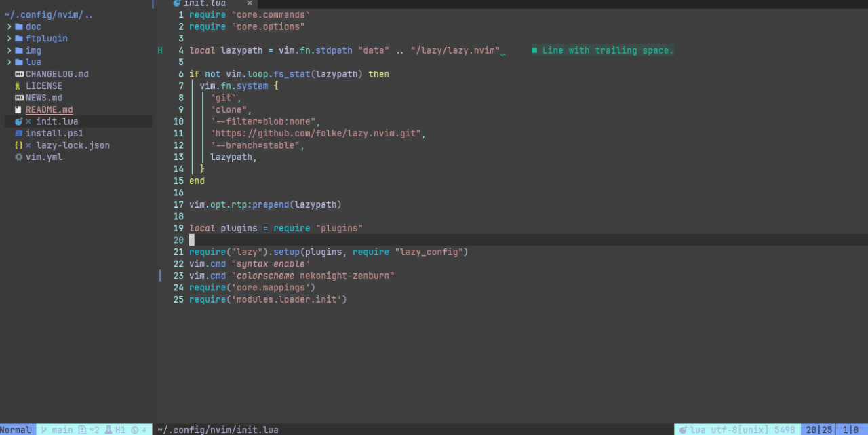Click the H hint sign on line 4
This screenshot has height=435, width=868.
161,50
